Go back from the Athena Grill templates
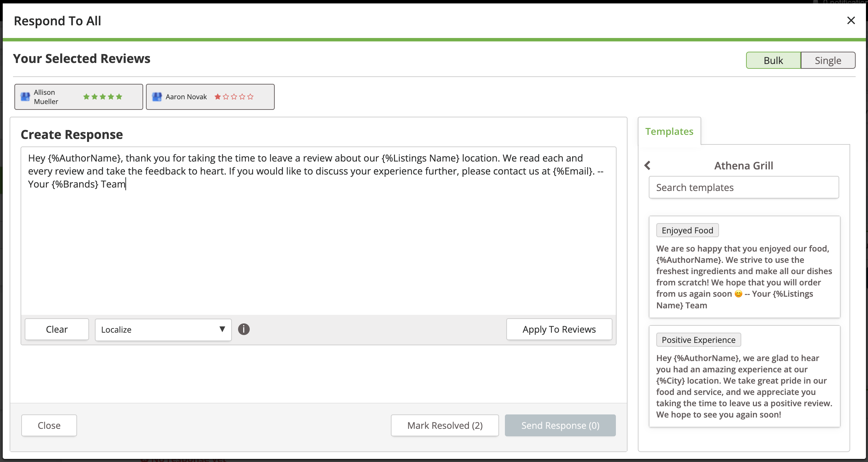 click(x=647, y=166)
